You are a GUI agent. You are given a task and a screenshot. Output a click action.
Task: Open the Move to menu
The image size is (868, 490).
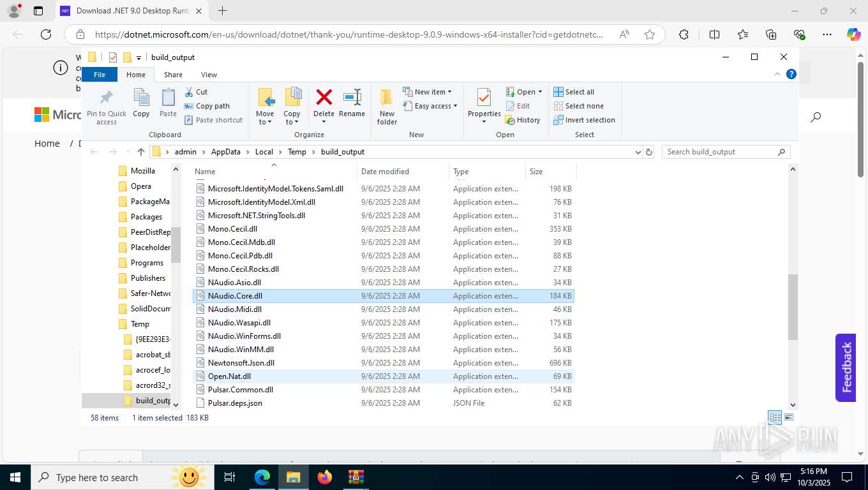click(x=265, y=107)
